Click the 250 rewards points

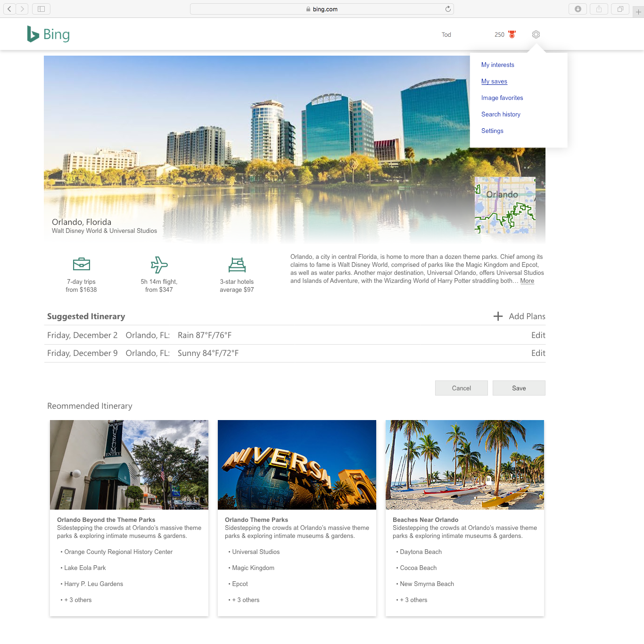[x=499, y=35]
